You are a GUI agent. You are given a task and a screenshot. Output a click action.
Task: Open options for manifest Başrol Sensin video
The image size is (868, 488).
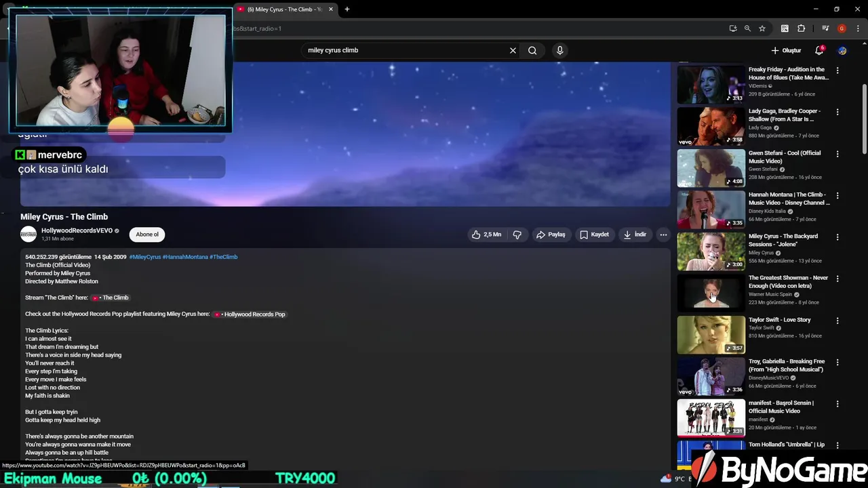[837, 404]
